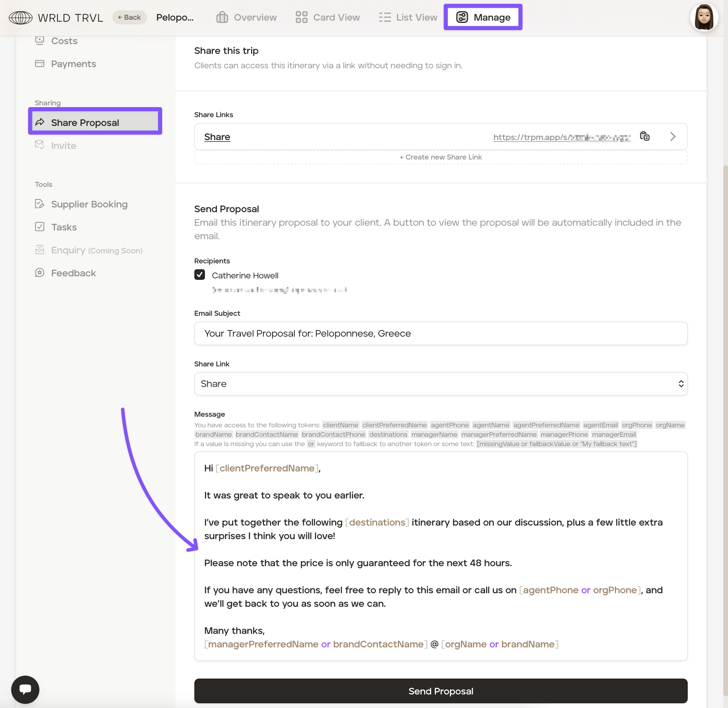Open the List View tab

coord(408,17)
